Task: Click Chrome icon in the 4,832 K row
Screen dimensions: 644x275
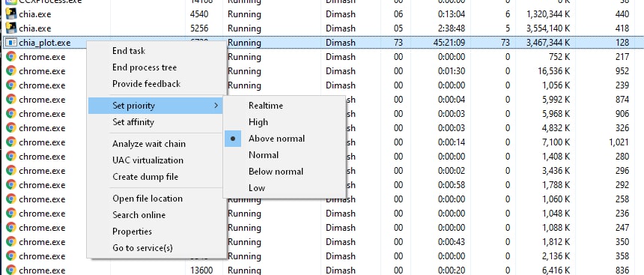Action: (x=11, y=128)
